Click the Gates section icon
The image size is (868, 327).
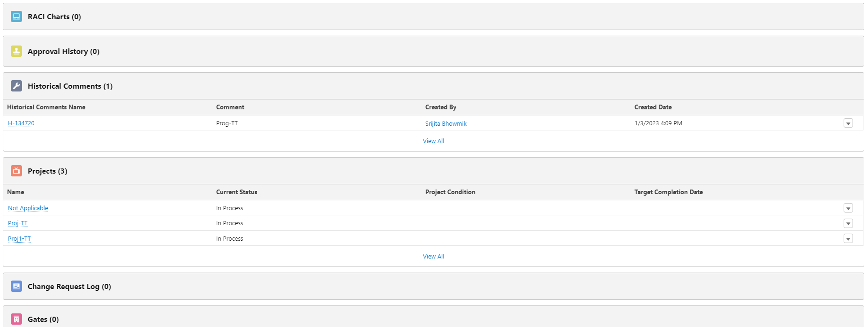coord(16,319)
